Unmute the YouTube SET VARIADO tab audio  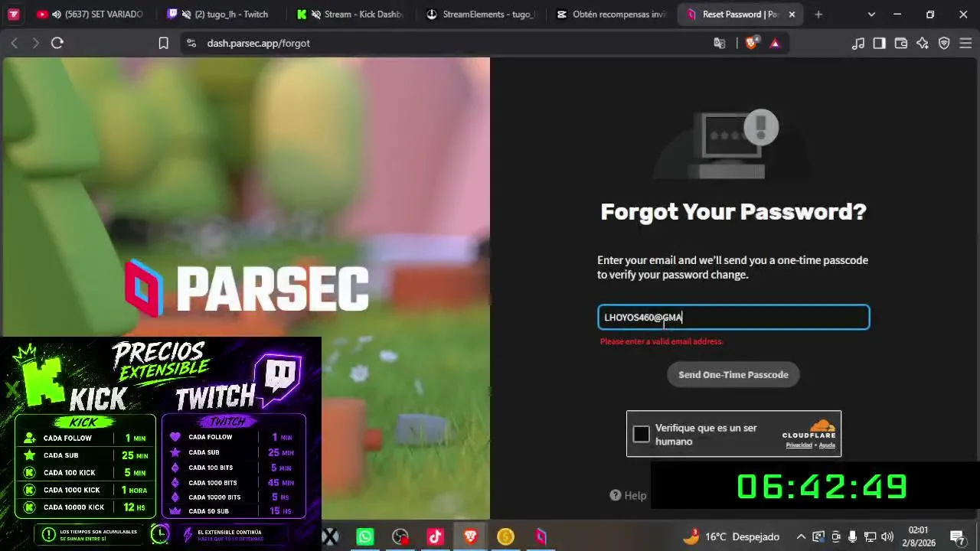pyautogui.click(x=57, y=15)
